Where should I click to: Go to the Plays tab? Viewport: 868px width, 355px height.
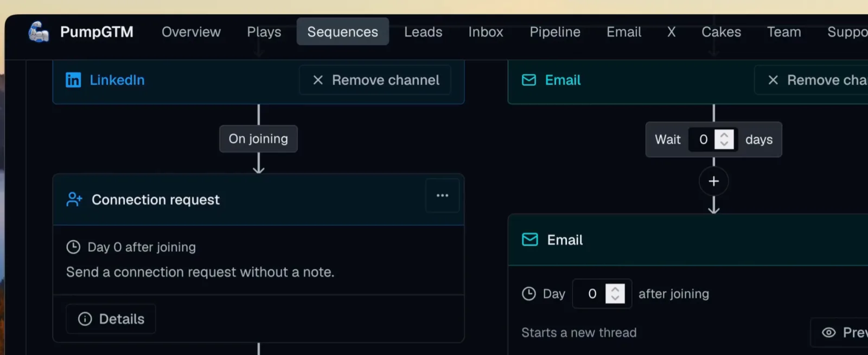coord(264,32)
